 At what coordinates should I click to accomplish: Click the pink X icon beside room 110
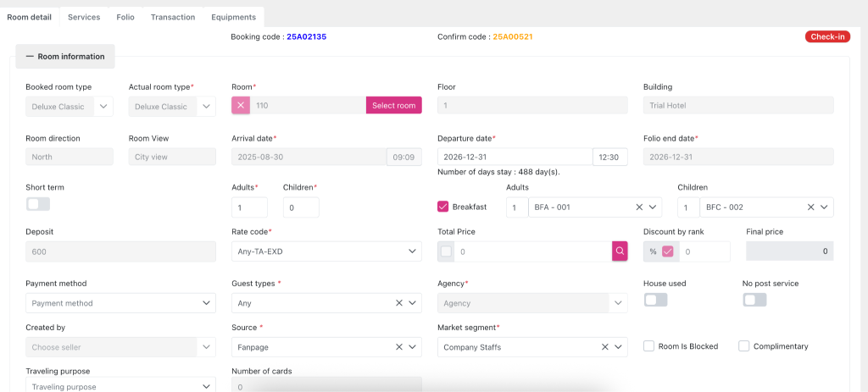click(x=241, y=105)
